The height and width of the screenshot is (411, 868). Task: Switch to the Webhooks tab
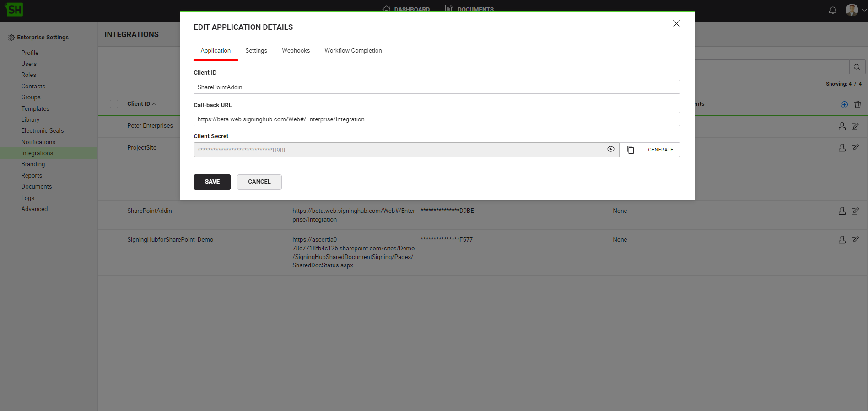point(296,51)
